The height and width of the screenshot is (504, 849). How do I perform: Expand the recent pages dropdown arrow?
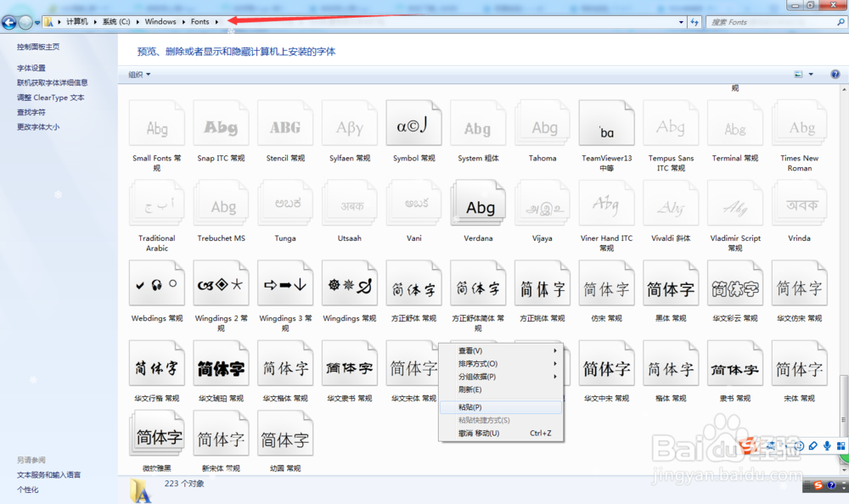pos(37,23)
